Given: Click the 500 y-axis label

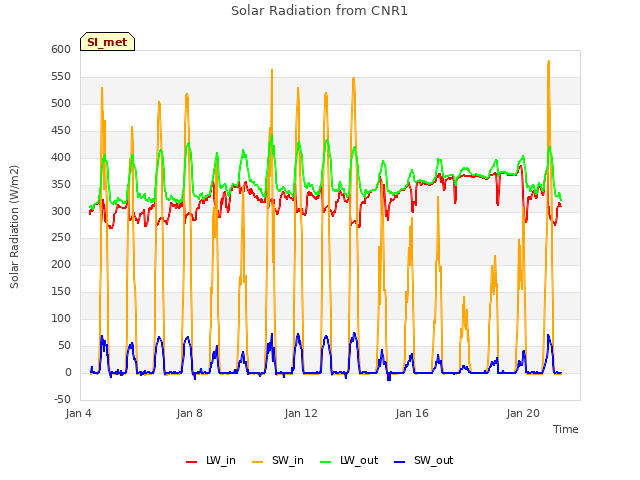Looking at the screenshot, I should [x=61, y=103].
